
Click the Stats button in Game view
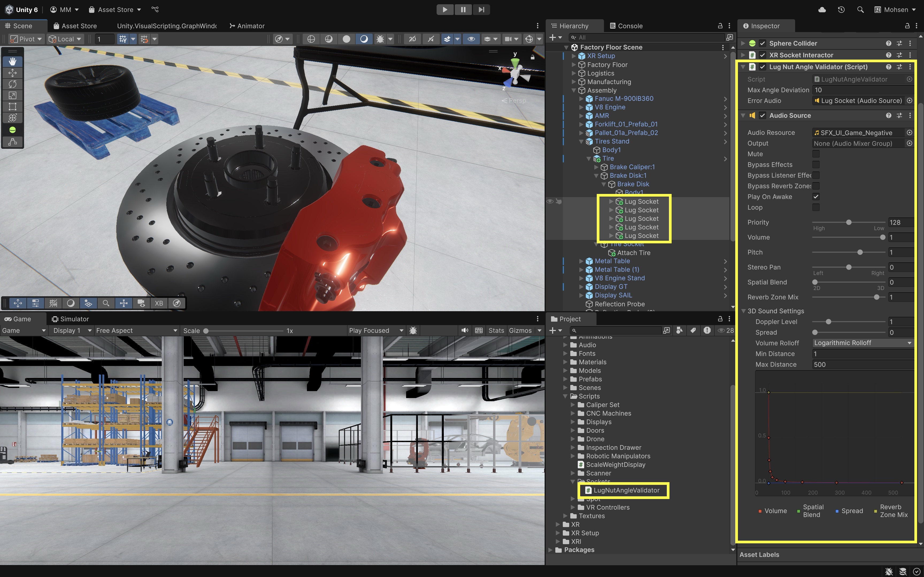(496, 330)
